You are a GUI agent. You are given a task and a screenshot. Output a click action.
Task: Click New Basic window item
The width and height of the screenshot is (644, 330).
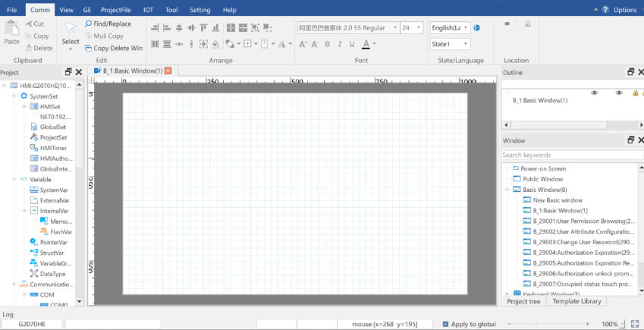pyautogui.click(x=558, y=200)
